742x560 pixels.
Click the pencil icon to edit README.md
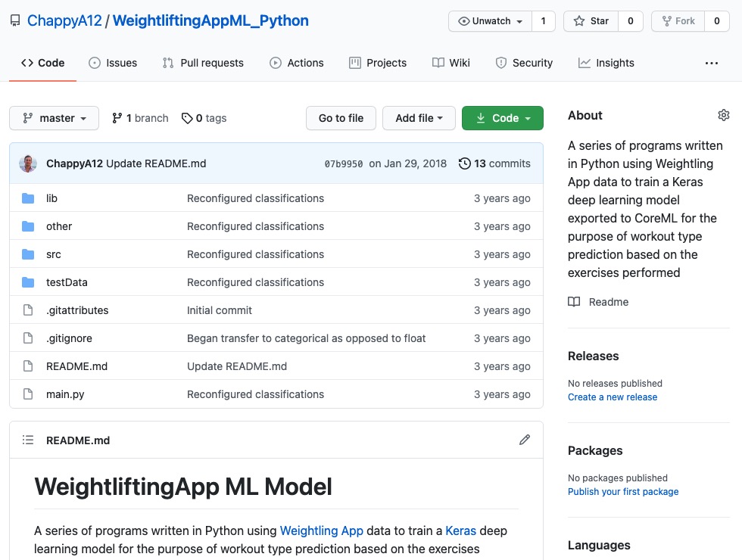tap(525, 439)
